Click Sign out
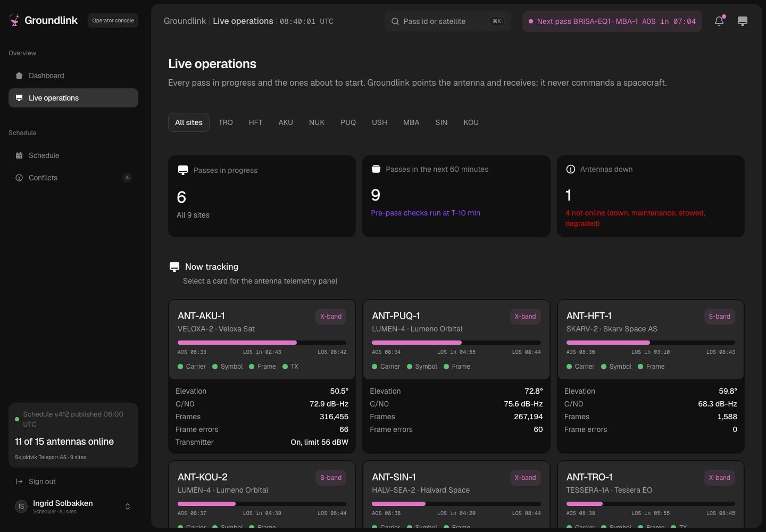 [x=73, y=481]
